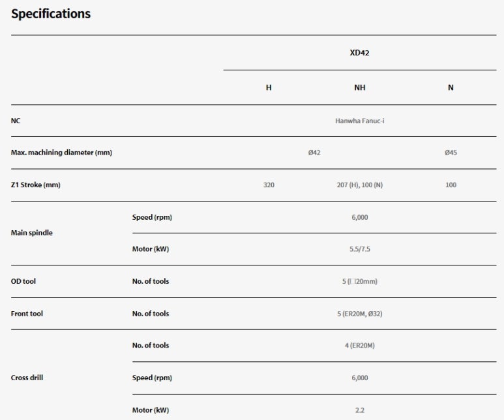Click the 207 (H), 100 (N) stroke cell
Viewport: 504px width, 420px height.
pos(359,185)
